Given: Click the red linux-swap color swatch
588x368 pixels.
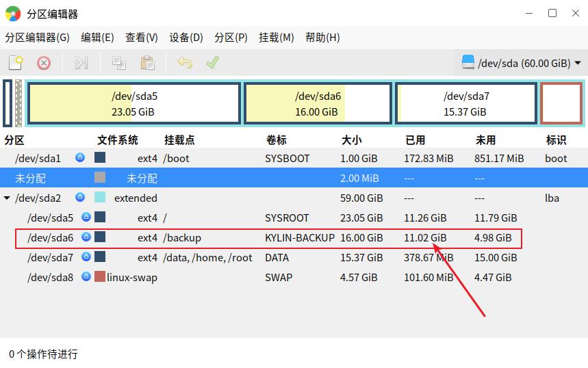Looking at the screenshot, I should 100,276.
